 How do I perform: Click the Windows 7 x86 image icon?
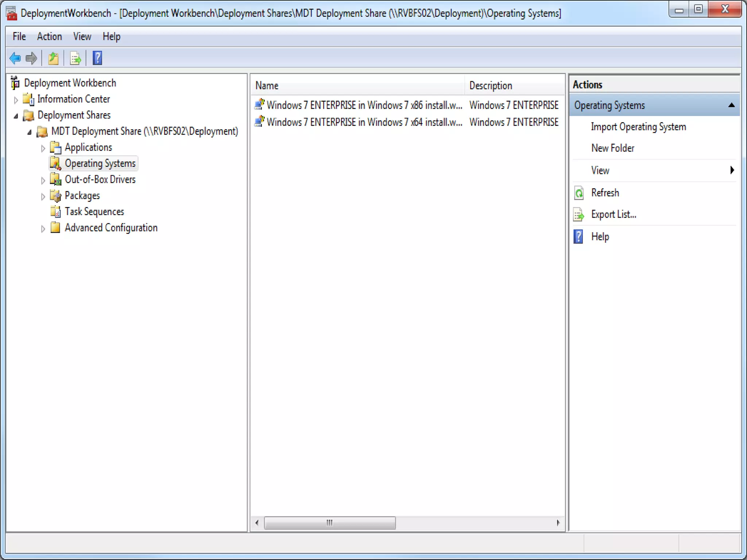(259, 105)
